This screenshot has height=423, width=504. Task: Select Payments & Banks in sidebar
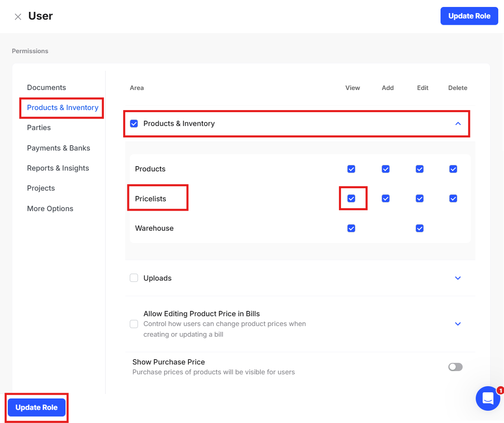click(x=59, y=148)
